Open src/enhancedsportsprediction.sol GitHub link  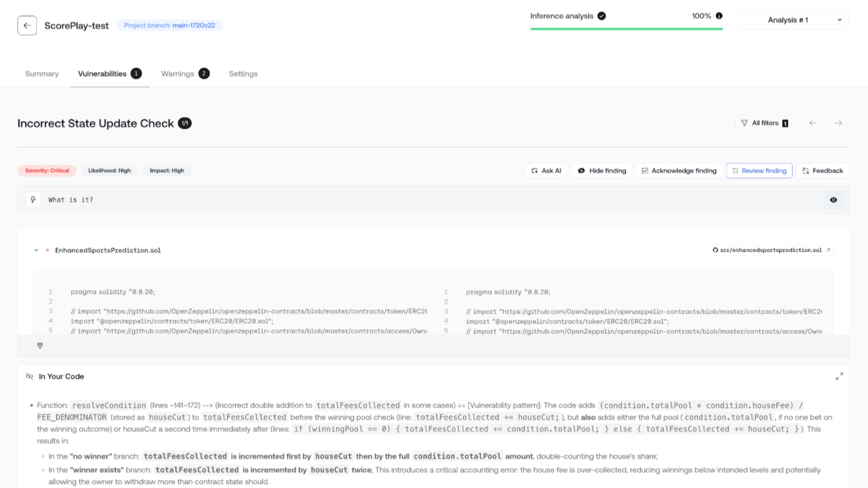771,250
